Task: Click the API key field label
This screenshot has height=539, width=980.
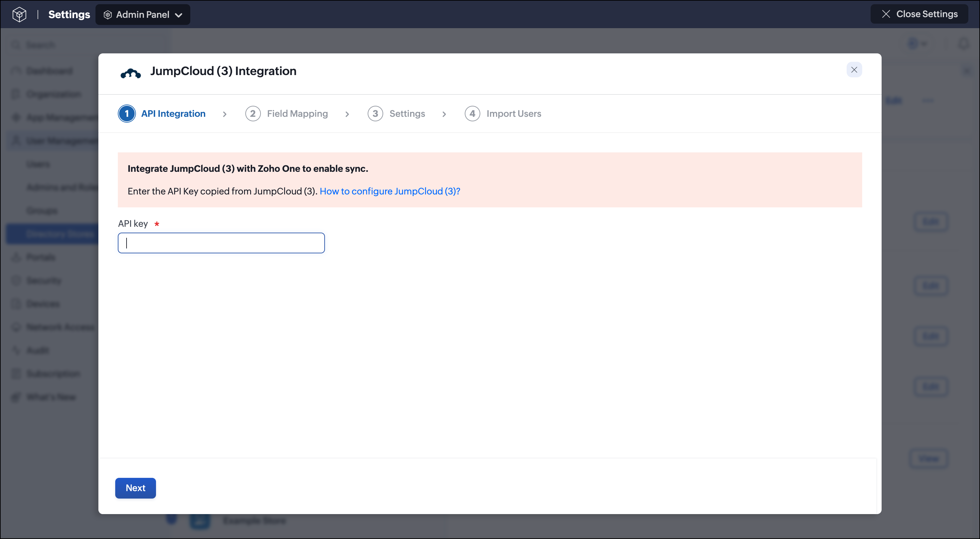Action: tap(133, 223)
